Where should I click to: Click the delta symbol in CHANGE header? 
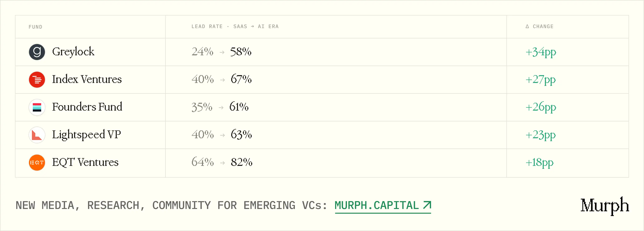[527, 26]
